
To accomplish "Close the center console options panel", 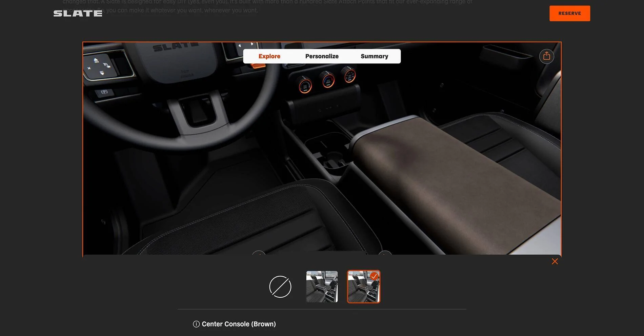I will click(x=555, y=261).
